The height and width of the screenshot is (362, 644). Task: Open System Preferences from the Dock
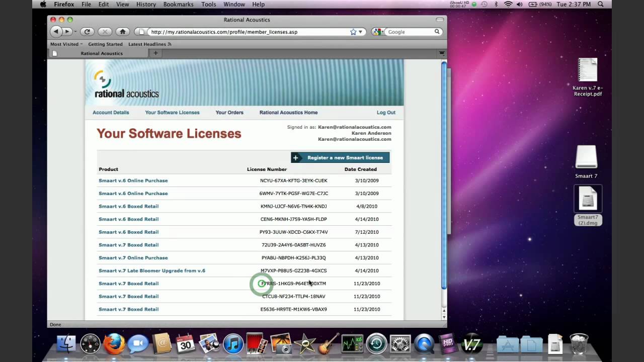pos(400,344)
